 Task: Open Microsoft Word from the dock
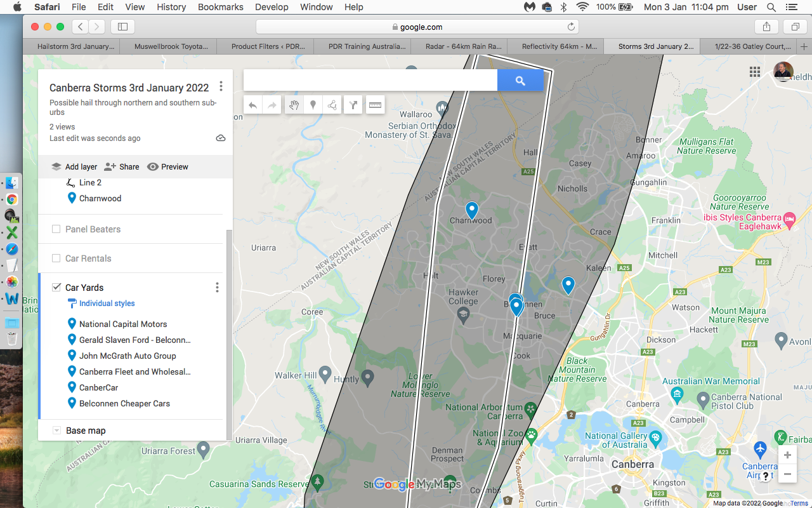pos(11,298)
